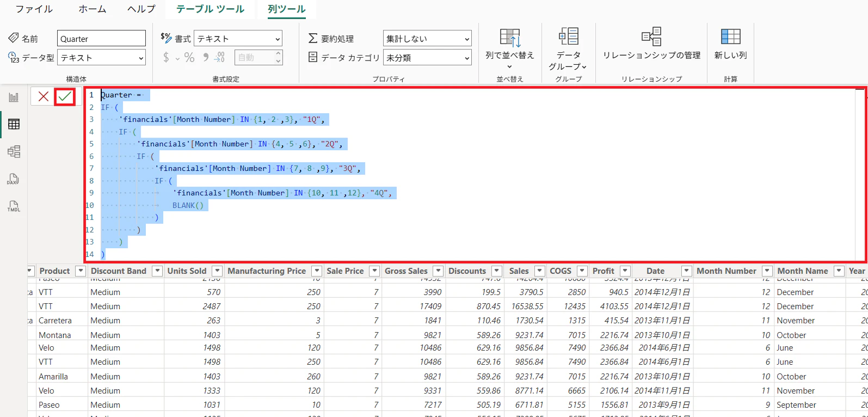Viewport: 868px width, 417px height.
Task: Open the ファイル menu
Action: [x=34, y=9]
